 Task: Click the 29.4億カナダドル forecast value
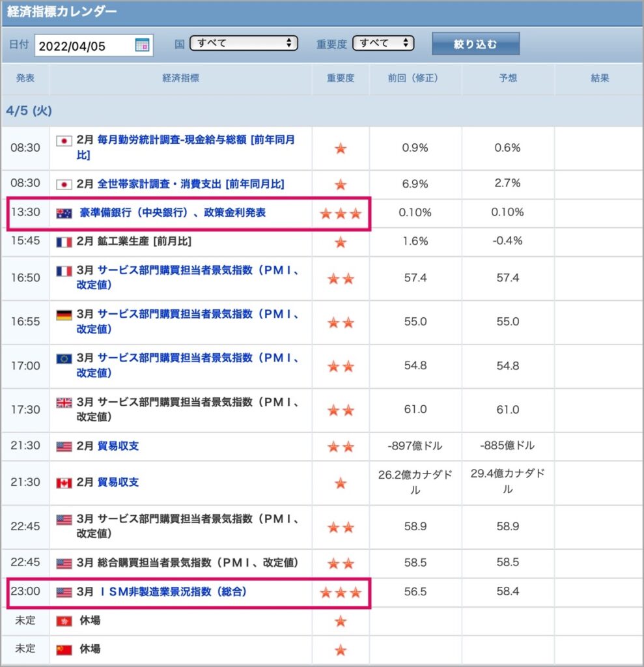click(508, 481)
